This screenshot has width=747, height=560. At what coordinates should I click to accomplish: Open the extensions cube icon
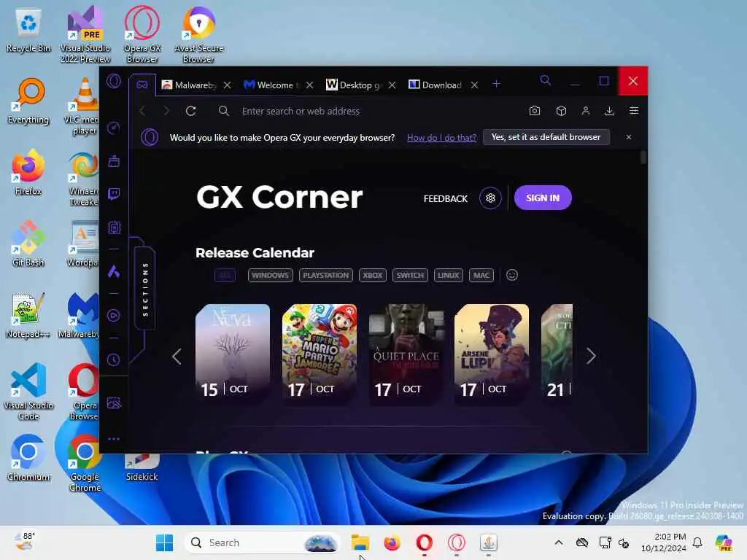[x=561, y=111]
